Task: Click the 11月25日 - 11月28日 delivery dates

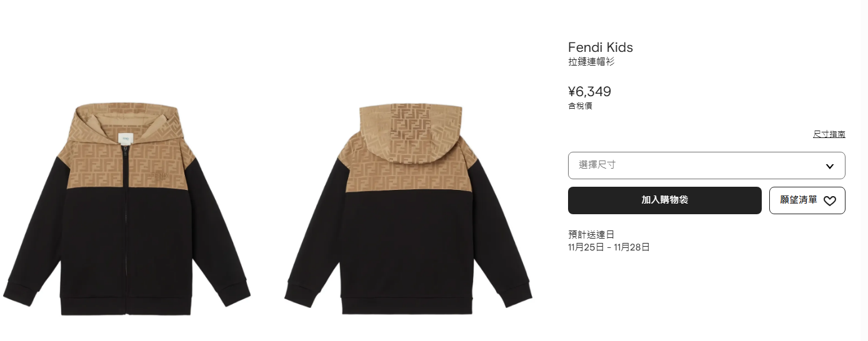Action: coord(609,247)
